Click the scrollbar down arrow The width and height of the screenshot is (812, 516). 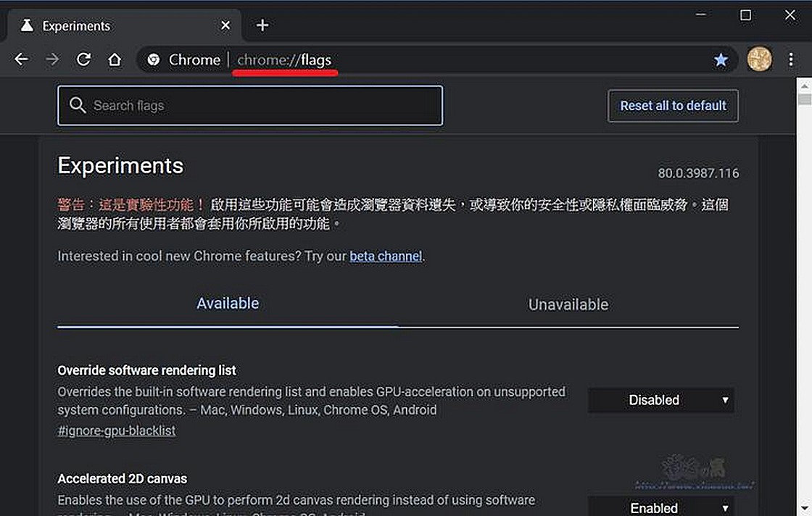click(804, 508)
